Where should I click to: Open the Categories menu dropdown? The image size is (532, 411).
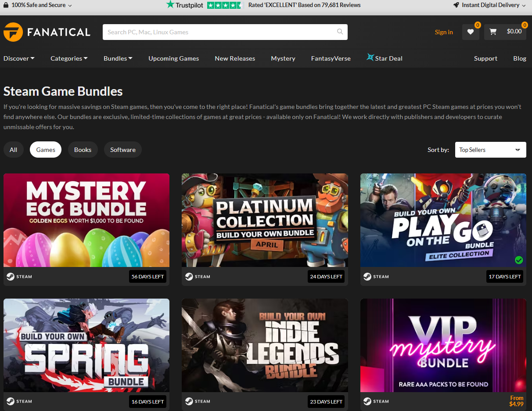(x=69, y=58)
